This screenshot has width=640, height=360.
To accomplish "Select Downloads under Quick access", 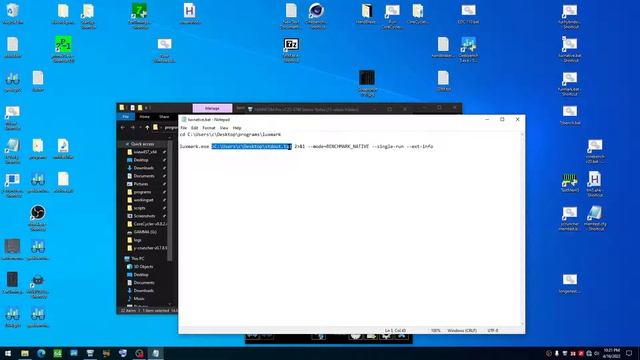I will (144, 168).
